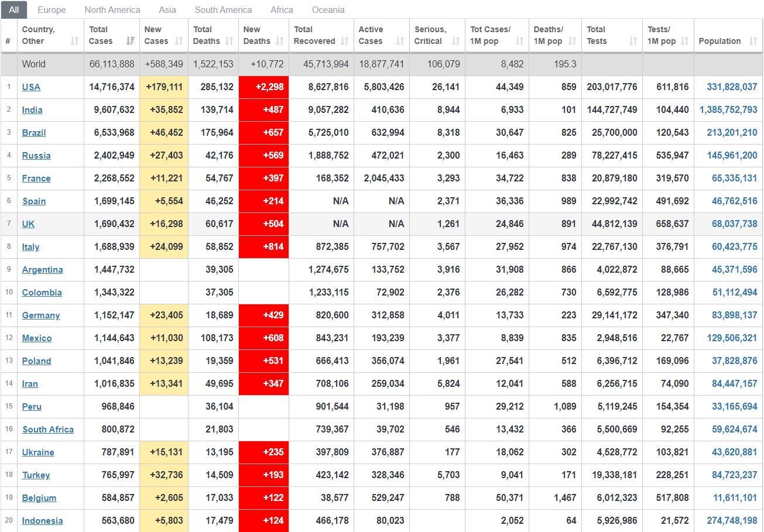Click Germany population 83,898,137
Viewport: 764px width, 532px height.
click(735, 315)
